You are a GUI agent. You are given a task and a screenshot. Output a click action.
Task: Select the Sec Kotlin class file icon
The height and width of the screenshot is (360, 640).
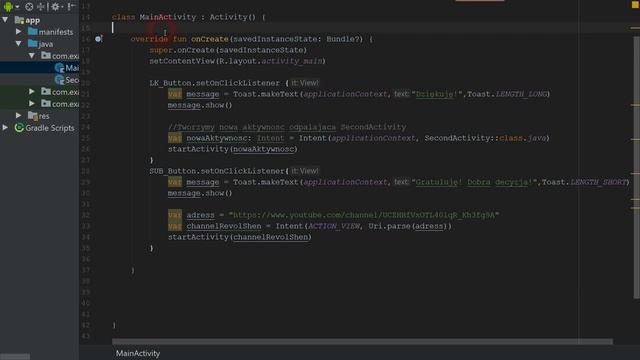coord(60,80)
